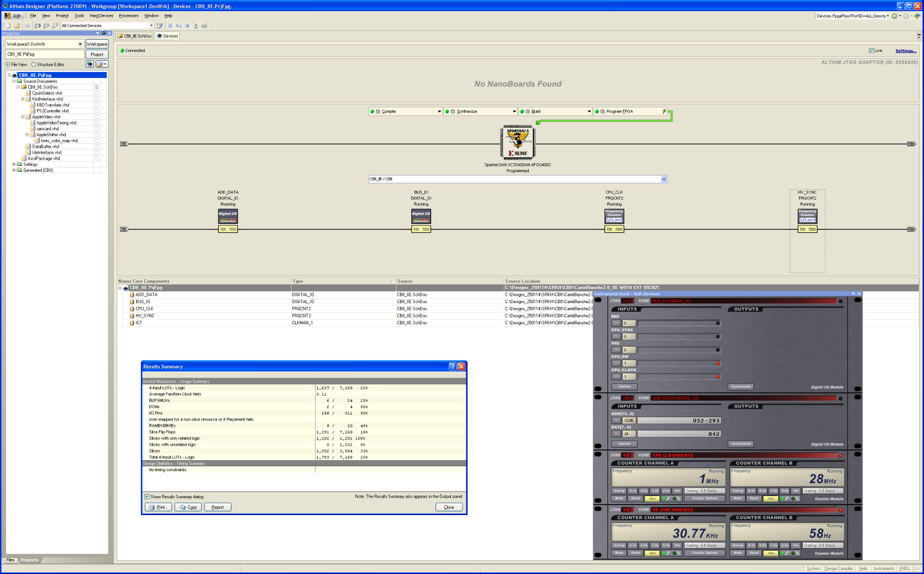Screen dimensions: 924x574
Task: Open the Hard Devices menu
Action: point(101,16)
